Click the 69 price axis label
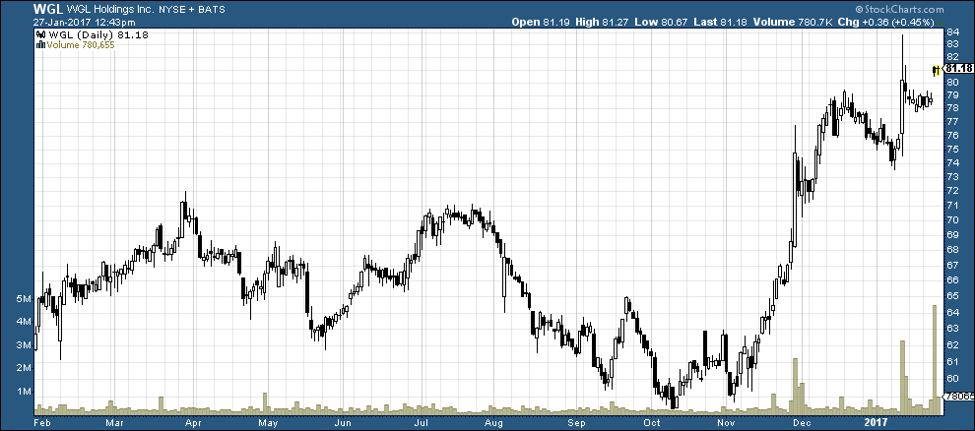Screen dimensions: 975x431 (x=951, y=235)
